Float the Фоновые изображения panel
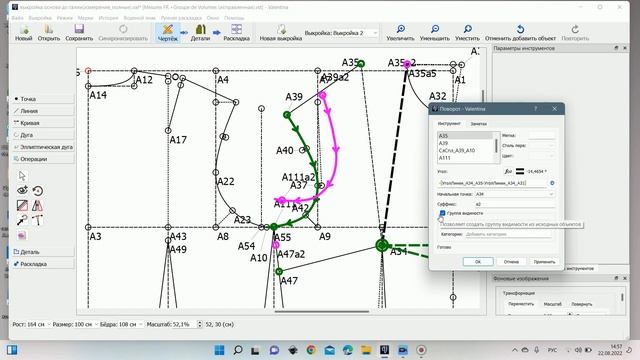The image size is (640, 360). [x=616, y=278]
